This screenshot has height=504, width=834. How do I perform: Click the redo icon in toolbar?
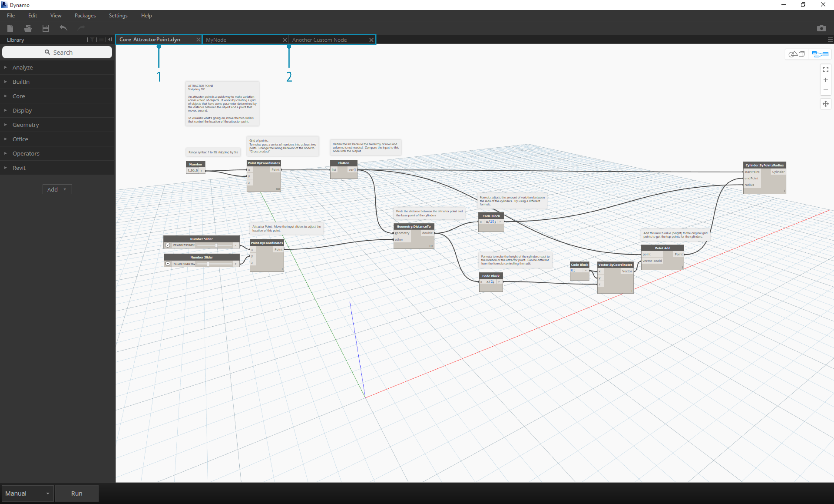point(83,28)
